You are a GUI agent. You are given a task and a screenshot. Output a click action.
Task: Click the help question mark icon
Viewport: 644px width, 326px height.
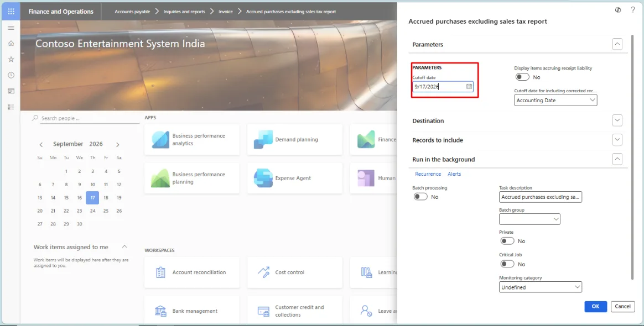coord(632,10)
